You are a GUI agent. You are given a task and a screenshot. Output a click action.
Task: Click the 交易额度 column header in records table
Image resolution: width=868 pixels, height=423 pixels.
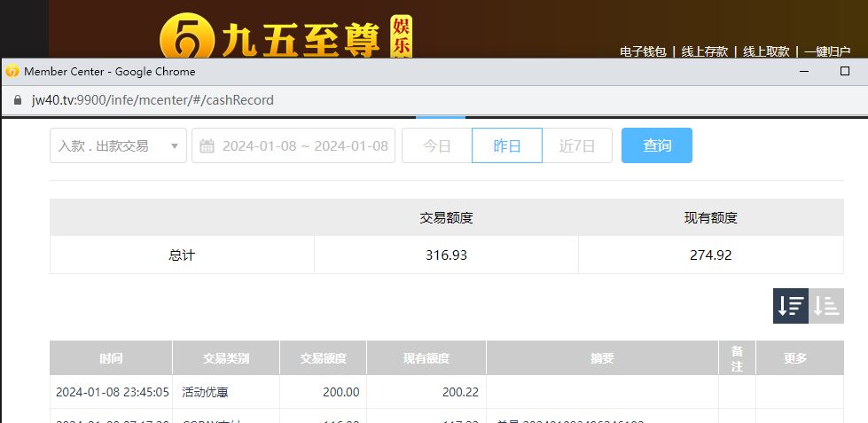click(x=324, y=358)
